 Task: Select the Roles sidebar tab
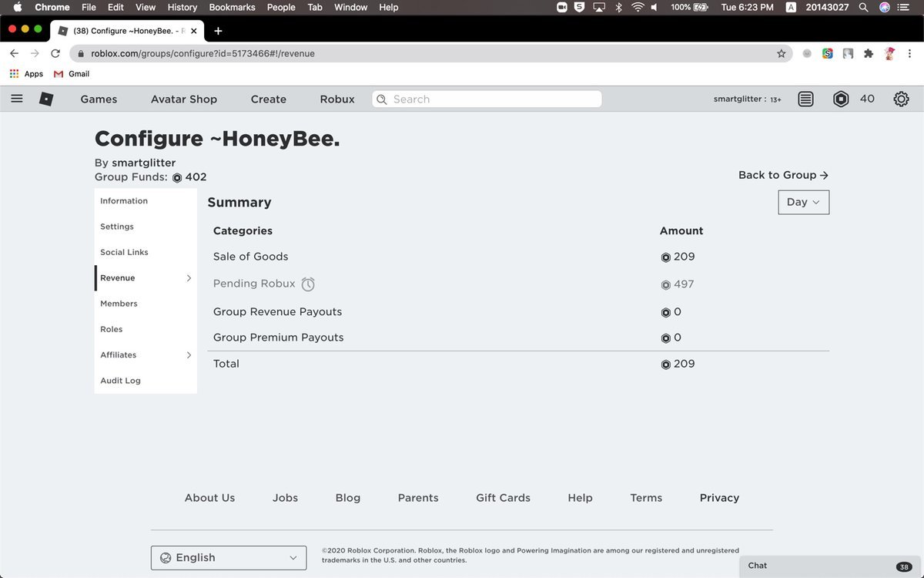(111, 329)
